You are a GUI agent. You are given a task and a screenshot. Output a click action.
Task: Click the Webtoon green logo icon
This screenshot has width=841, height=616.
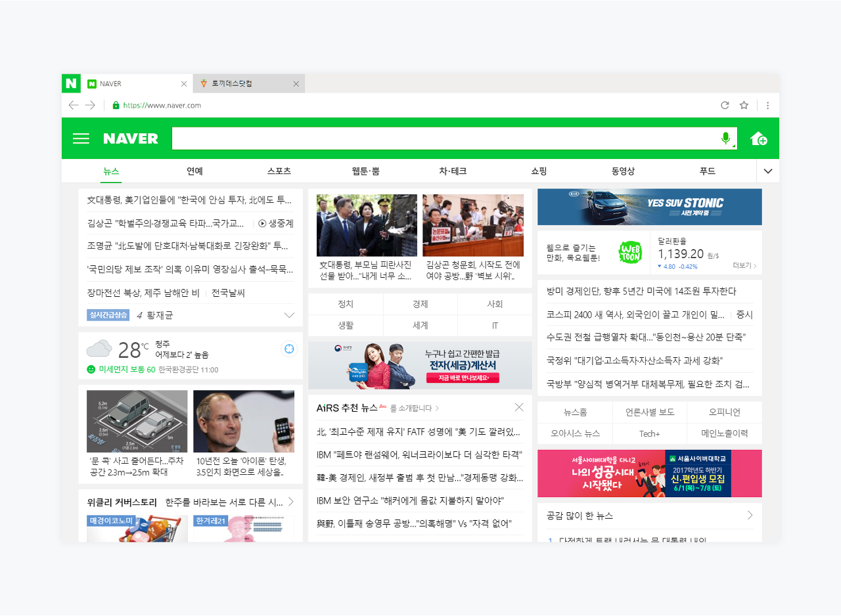(630, 253)
